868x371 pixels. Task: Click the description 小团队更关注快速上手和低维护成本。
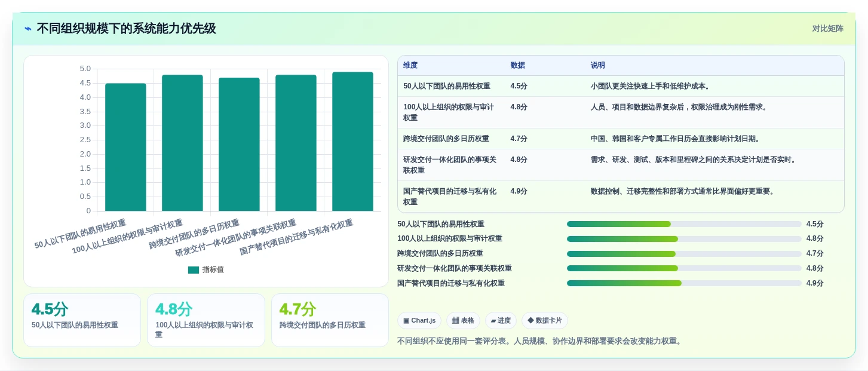[652, 86]
